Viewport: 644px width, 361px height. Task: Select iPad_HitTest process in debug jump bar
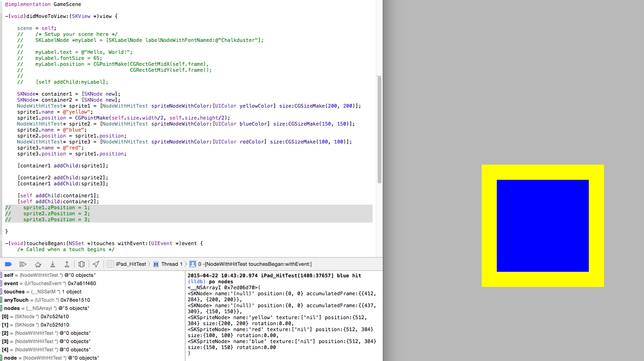pyautogui.click(x=131, y=264)
